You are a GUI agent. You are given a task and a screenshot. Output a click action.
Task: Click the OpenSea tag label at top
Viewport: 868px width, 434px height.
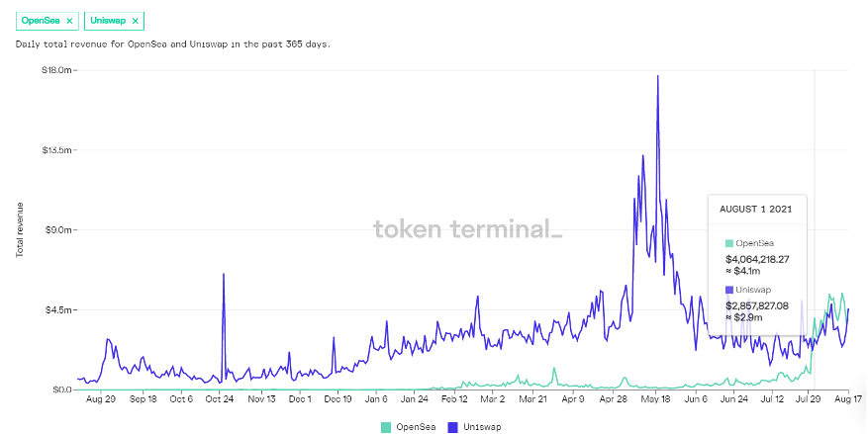(41, 21)
